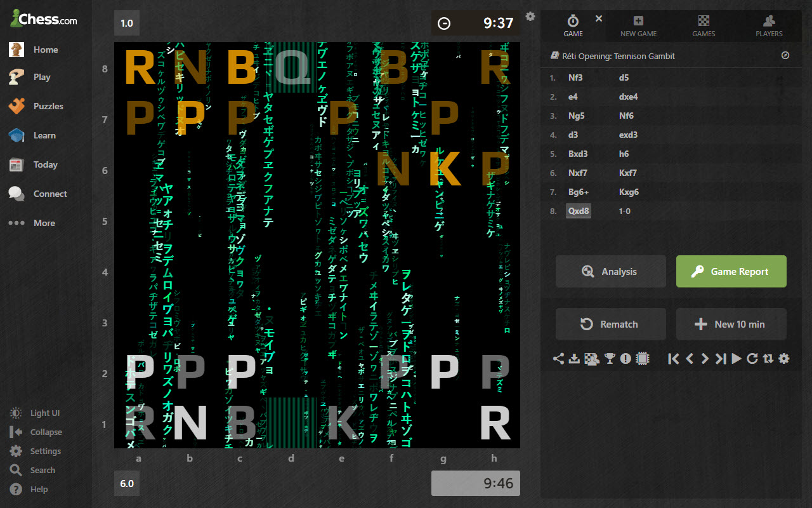Open the Connect section
This screenshot has height=508, width=812.
point(50,194)
